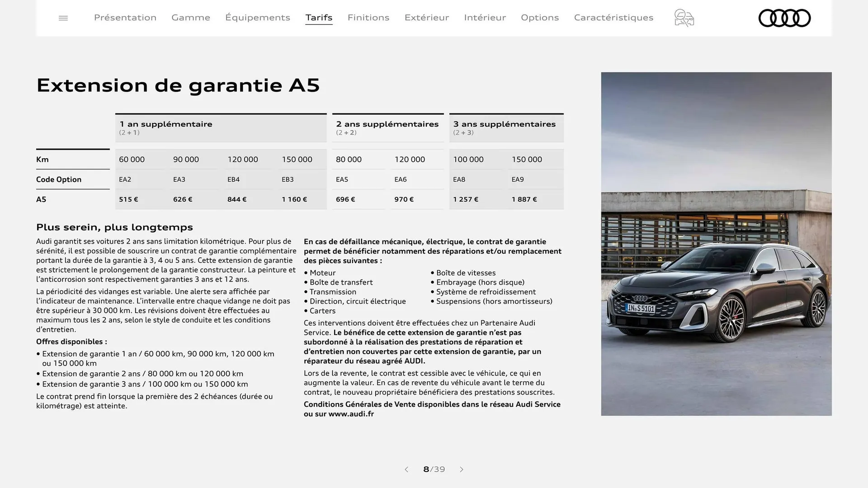Select the EA9 warranty option code

tap(517, 179)
